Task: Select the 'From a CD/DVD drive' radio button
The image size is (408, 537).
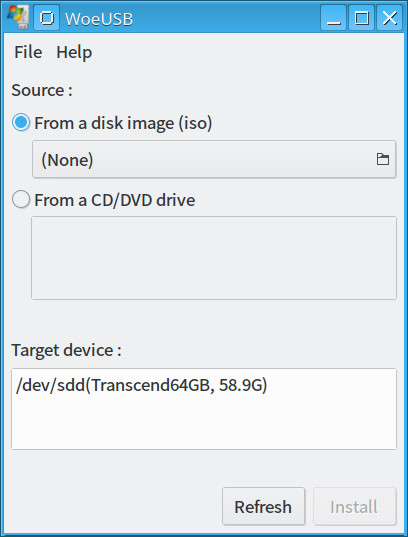Action: (21, 199)
